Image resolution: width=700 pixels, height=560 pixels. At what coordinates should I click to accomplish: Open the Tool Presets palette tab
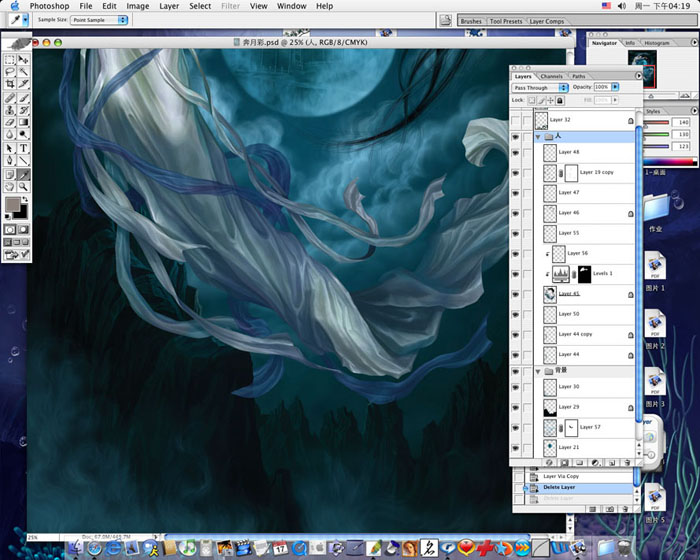tap(506, 21)
